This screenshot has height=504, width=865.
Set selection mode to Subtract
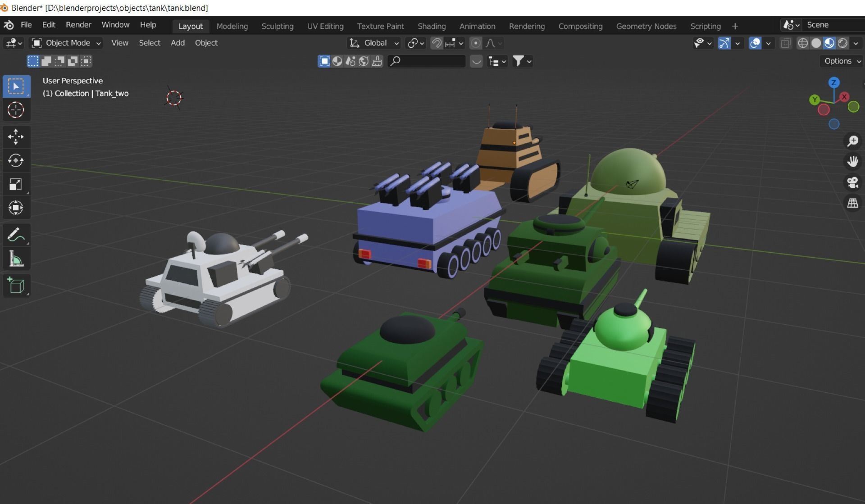(x=59, y=61)
